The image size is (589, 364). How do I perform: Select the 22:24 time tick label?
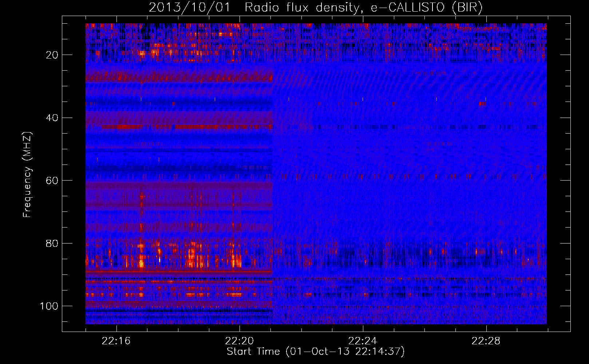click(363, 341)
